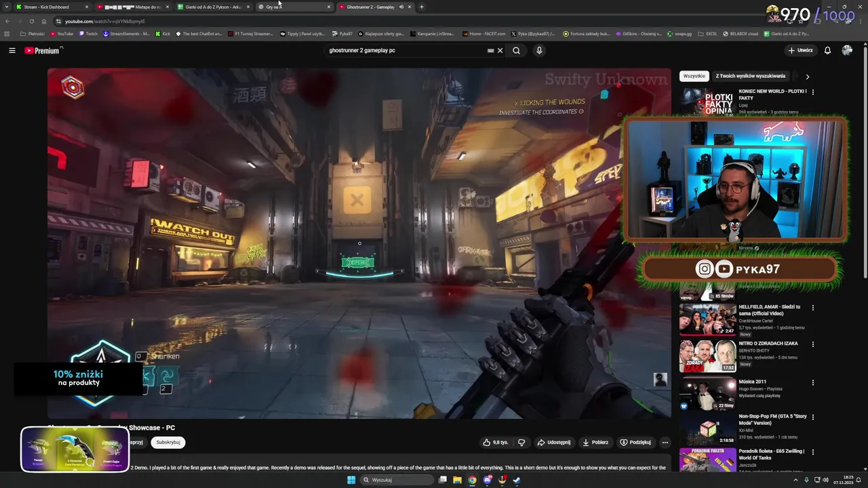Focus the ghostrunner 2 gameplay pc search field
Viewport: 868px width, 488px height.
(403, 50)
